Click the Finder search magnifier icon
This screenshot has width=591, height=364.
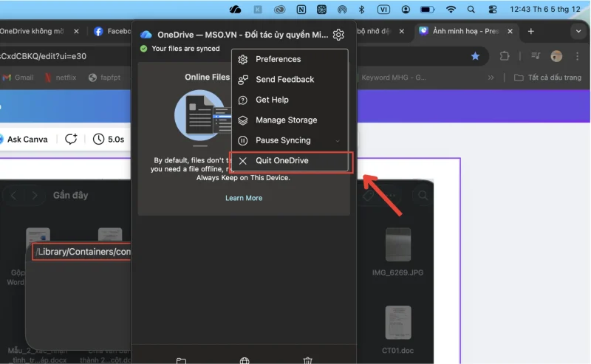click(x=423, y=195)
